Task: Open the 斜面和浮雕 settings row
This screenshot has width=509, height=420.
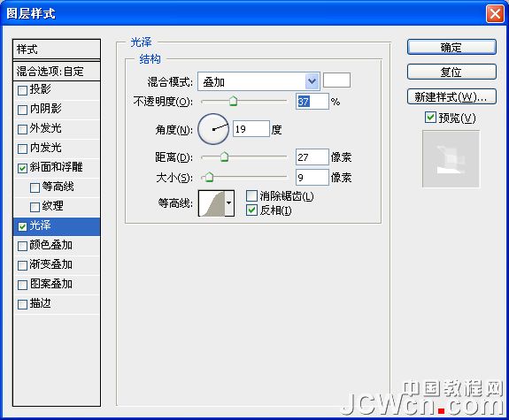Action: [x=57, y=168]
